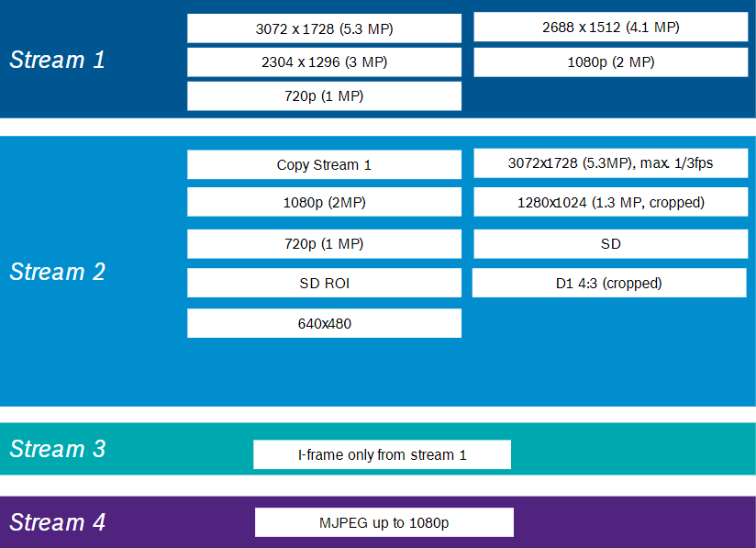Select 1080p (2 MP) under Stream 1

pos(610,62)
